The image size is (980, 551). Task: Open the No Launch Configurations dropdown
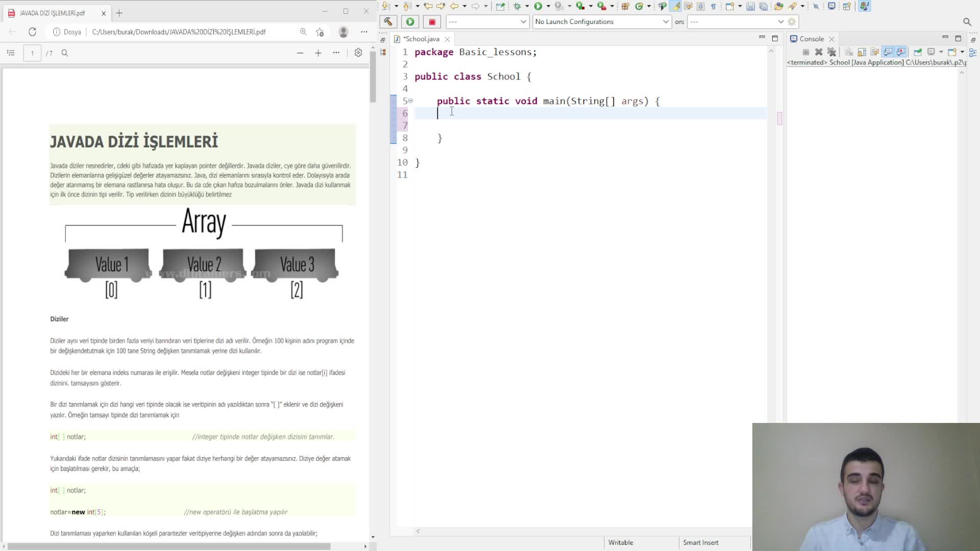click(x=602, y=21)
